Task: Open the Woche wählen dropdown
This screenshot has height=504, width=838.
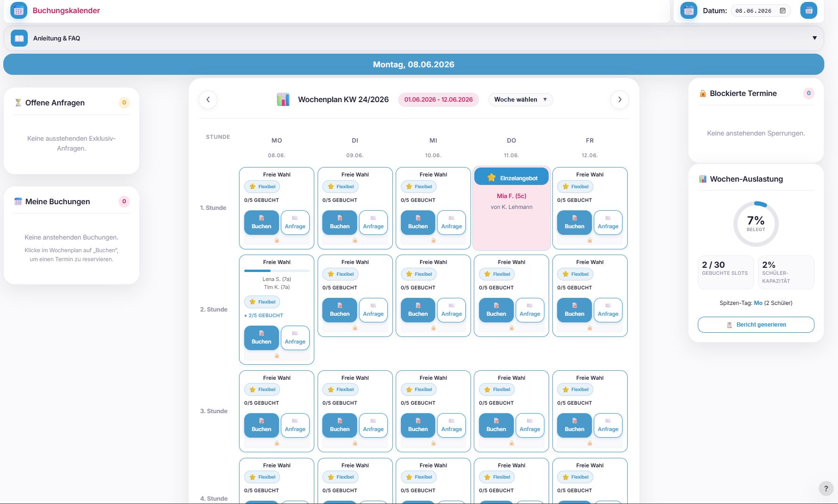Action: [520, 99]
